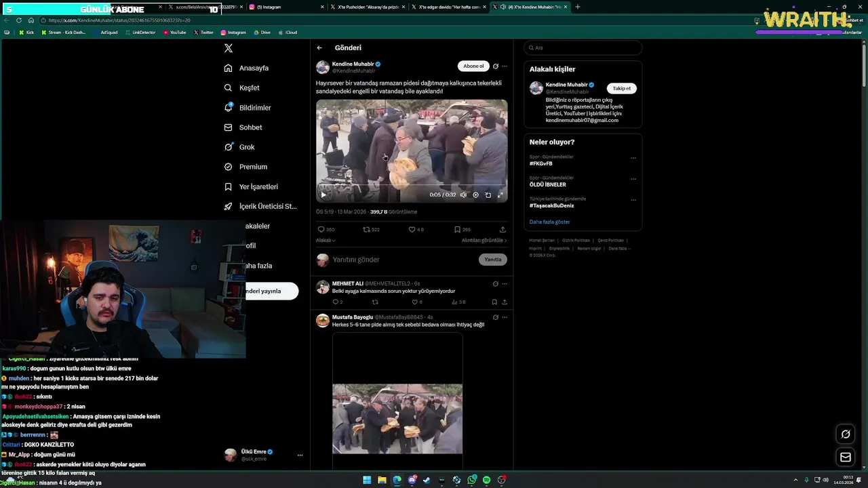This screenshot has width=868, height=488.
Task: Open video settings gear
Action: tap(475, 195)
